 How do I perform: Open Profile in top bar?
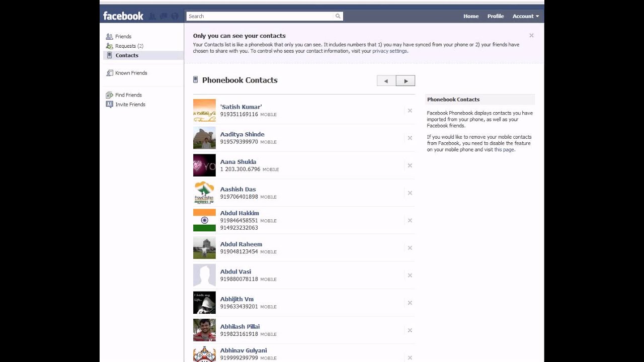click(x=496, y=16)
